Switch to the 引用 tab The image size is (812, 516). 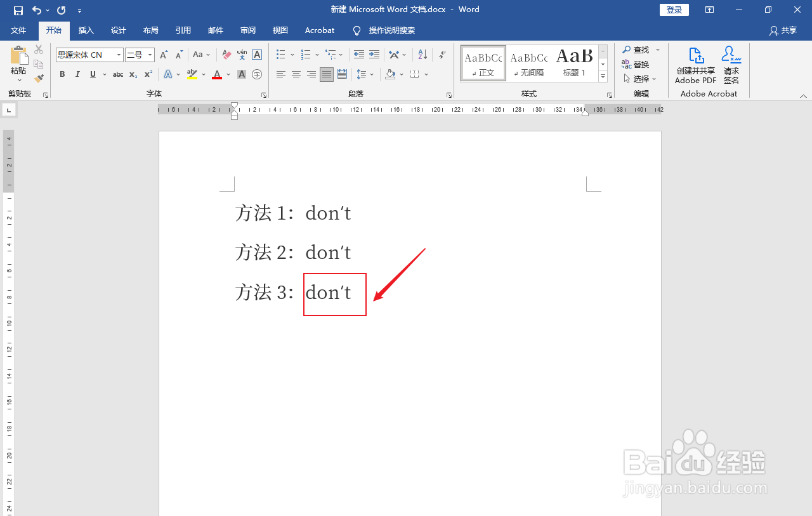tap(183, 30)
